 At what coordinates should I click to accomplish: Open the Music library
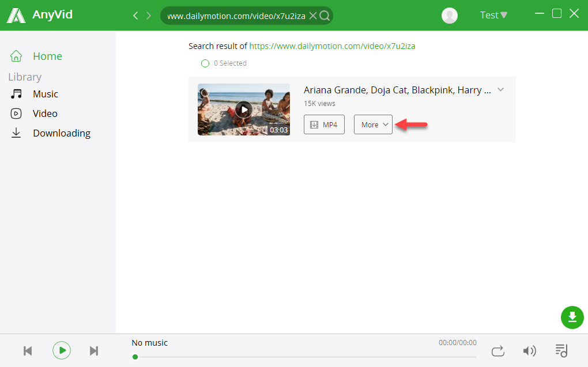click(x=46, y=94)
